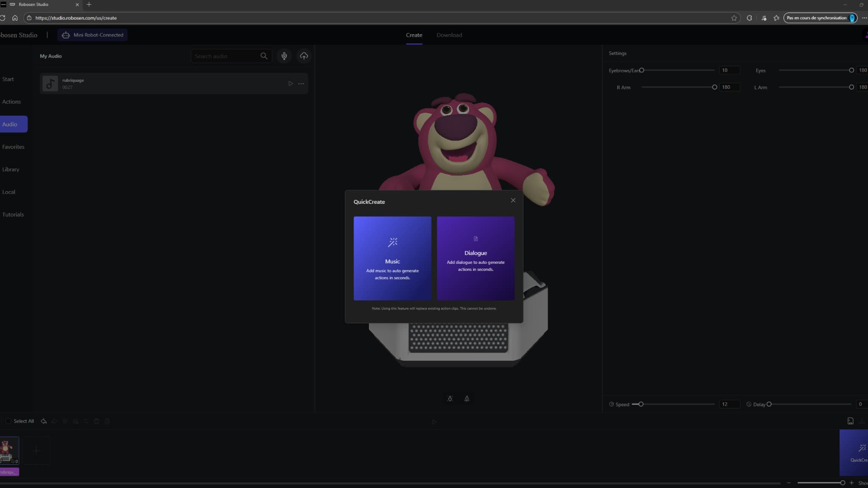Open voice recording with the microphone icon
Viewport: 868px width, 488px height.
284,56
